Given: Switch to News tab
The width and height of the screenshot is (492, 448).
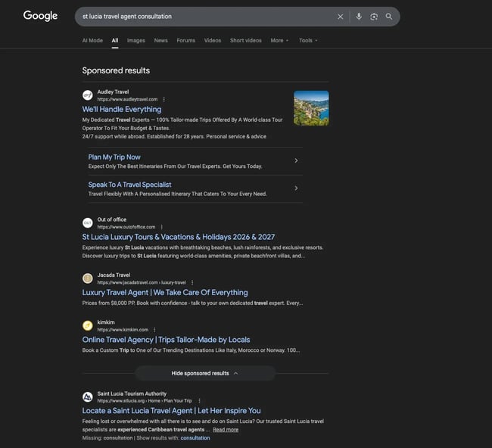Looking at the screenshot, I should coord(160,40).
